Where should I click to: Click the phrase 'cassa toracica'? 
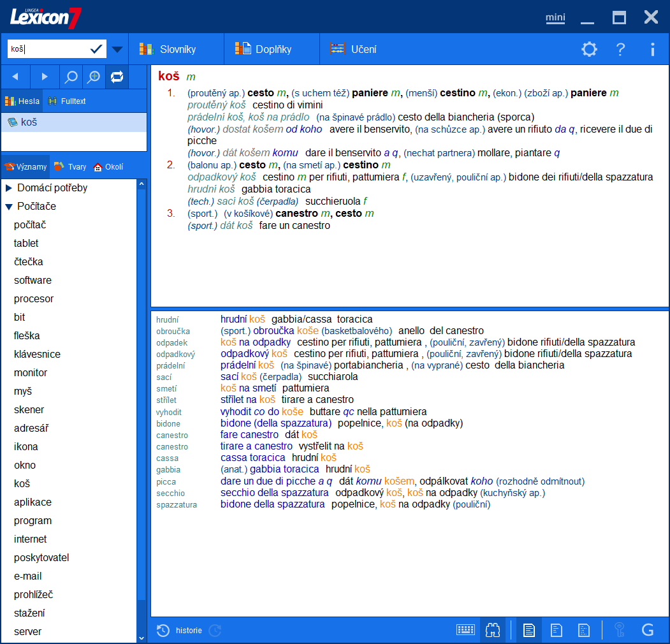click(x=252, y=458)
